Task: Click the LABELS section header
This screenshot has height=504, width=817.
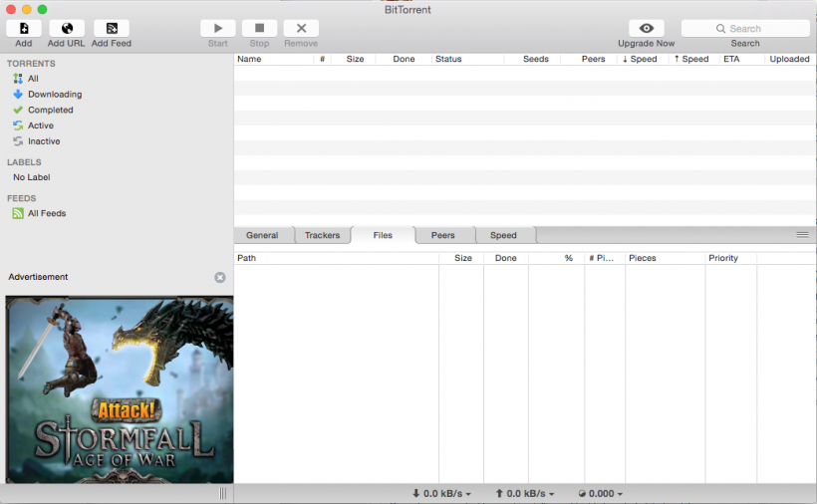Action: click(x=24, y=162)
